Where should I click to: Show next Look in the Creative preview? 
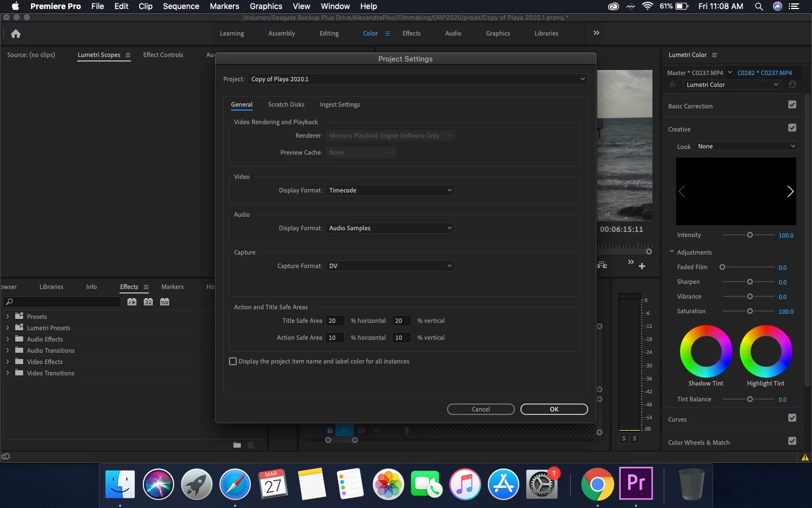(790, 192)
